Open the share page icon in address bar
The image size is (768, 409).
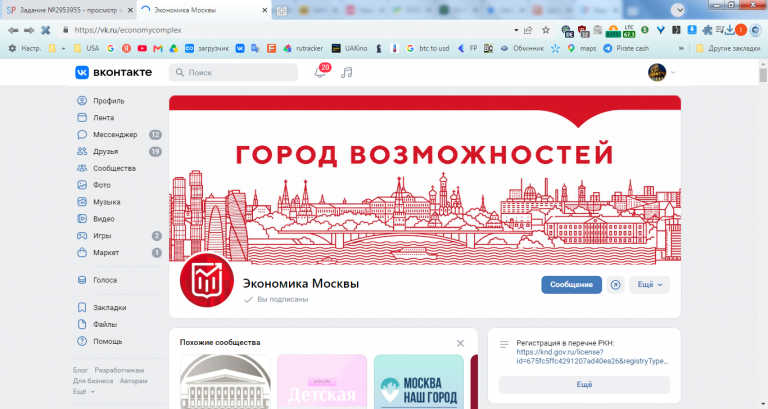(x=528, y=30)
